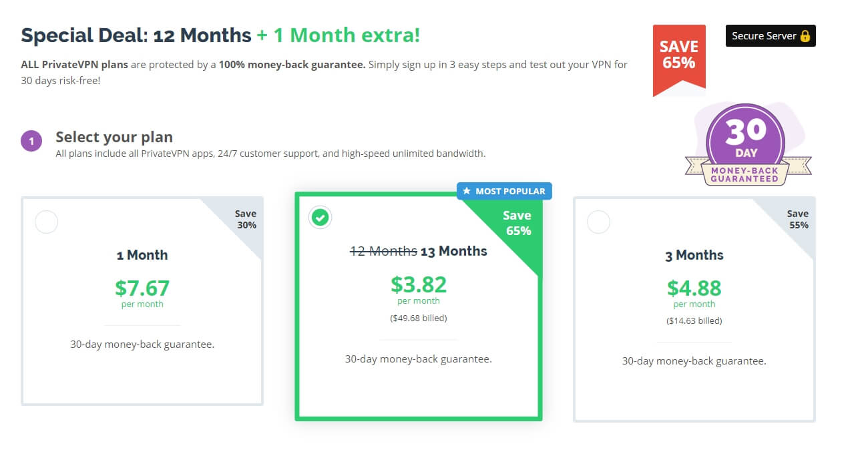Screen dimensions: 868x460
Task: Click the star in Most Popular badge
Action: (x=467, y=191)
